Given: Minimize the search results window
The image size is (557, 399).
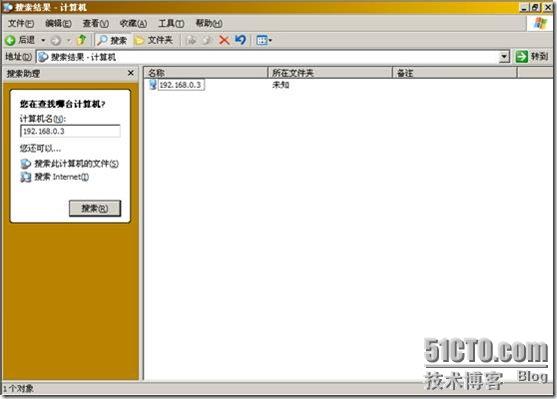Looking at the screenshot, I should click(523, 7).
